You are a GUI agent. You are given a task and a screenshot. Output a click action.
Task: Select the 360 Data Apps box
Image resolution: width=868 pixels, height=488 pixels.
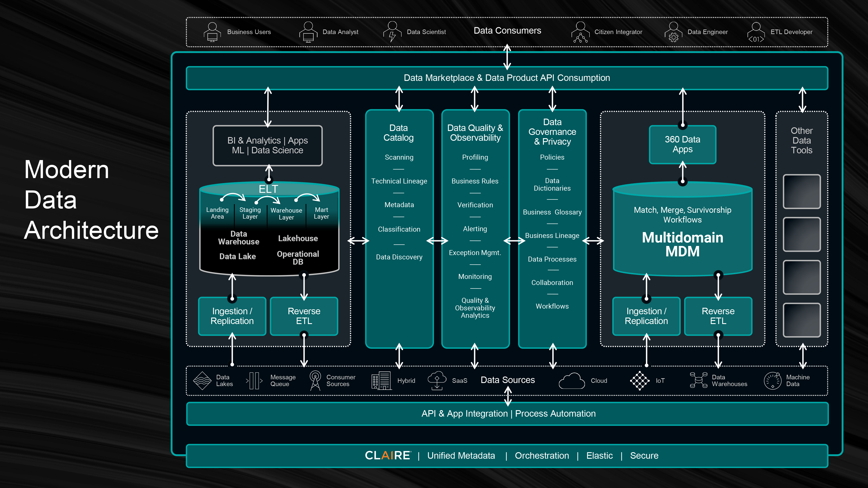pyautogui.click(x=682, y=144)
